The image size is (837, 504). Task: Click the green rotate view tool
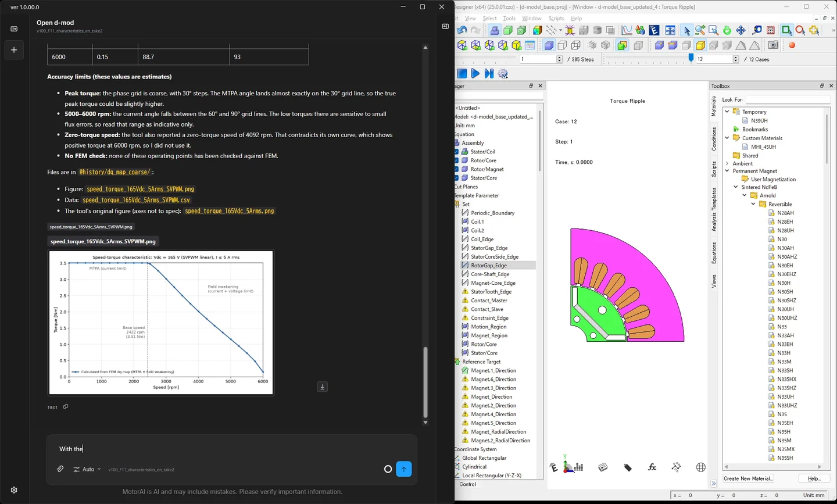[727, 30]
